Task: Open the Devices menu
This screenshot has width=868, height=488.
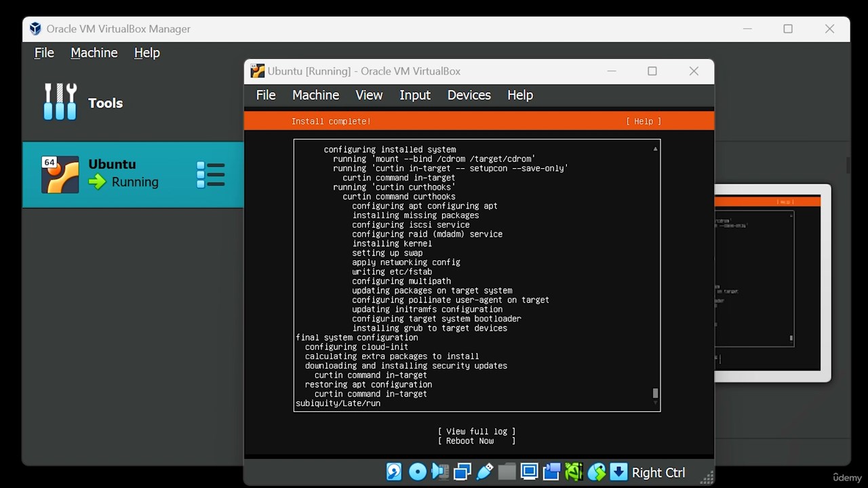Action: (469, 95)
